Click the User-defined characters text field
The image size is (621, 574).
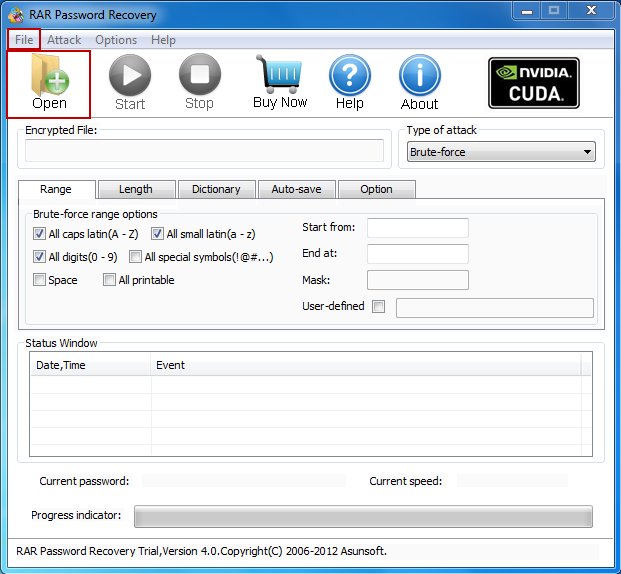495,308
